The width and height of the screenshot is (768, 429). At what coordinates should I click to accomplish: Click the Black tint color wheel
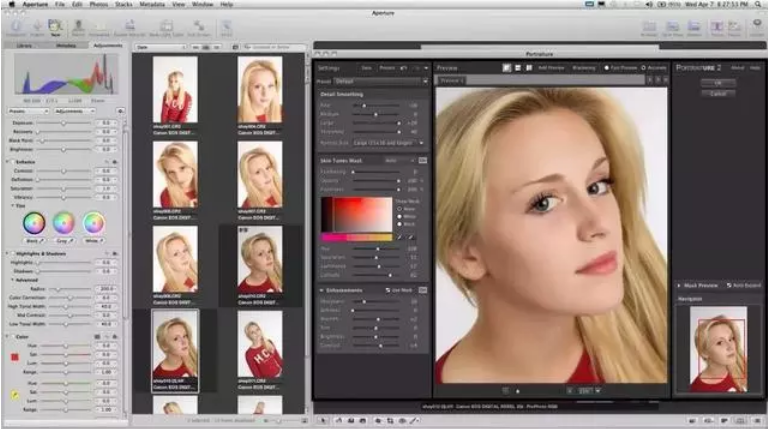pyautogui.click(x=34, y=223)
